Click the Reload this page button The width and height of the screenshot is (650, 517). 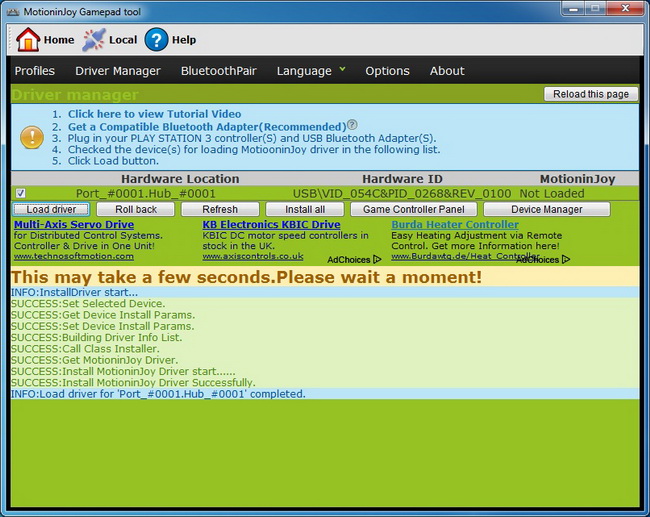click(x=590, y=94)
